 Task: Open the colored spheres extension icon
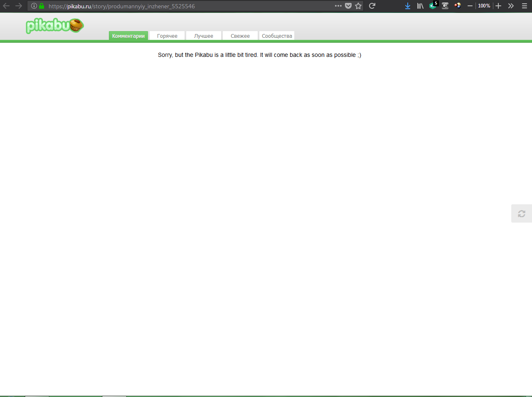[458, 6]
